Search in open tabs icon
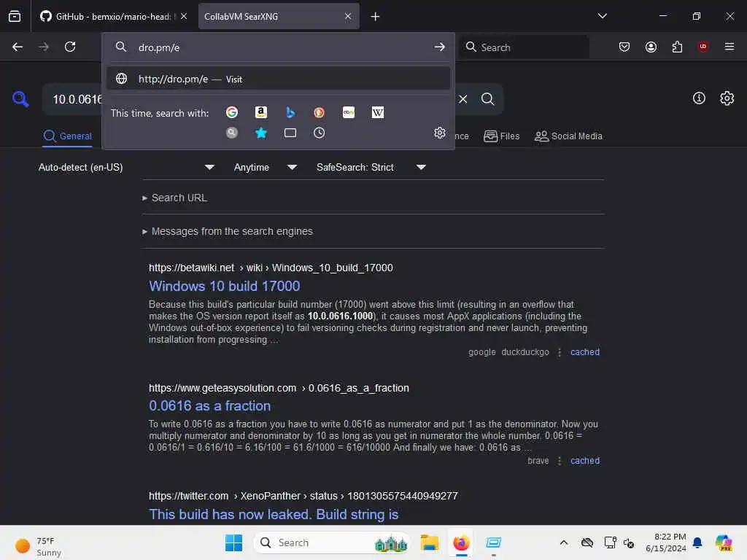747x560 pixels. tap(290, 133)
